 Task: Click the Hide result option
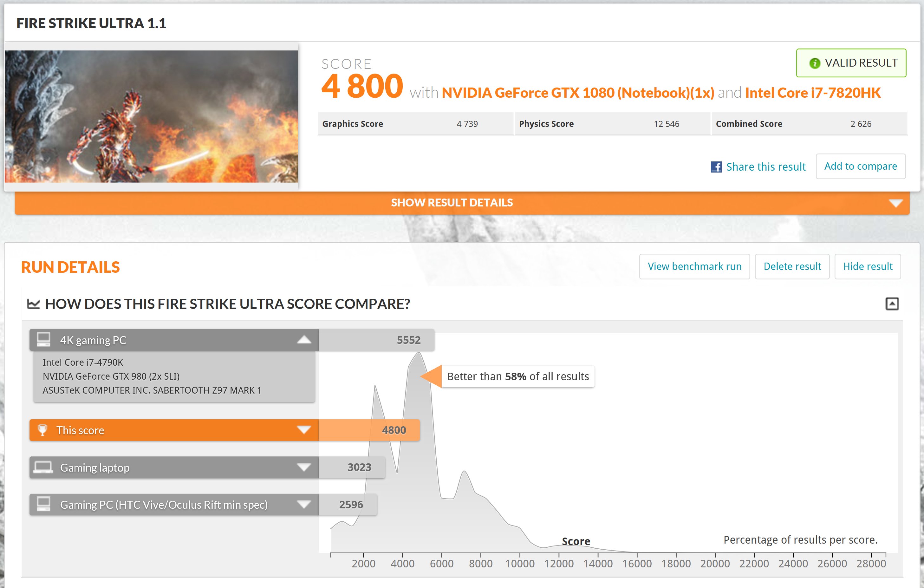pyautogui.click(x=868, y=266)
